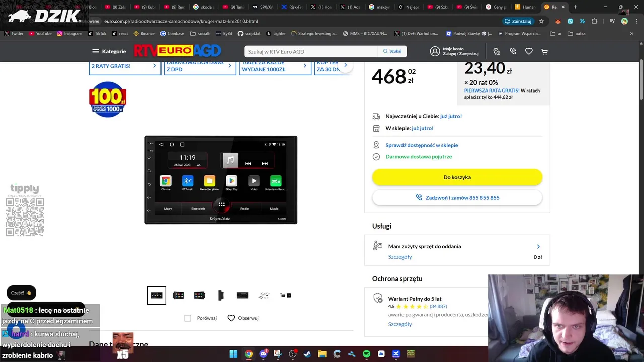This screenshot has width=644, height=362.
Task: Open the Coinbase bookmark
Action: pyautogui.click(x=172, y=34)
